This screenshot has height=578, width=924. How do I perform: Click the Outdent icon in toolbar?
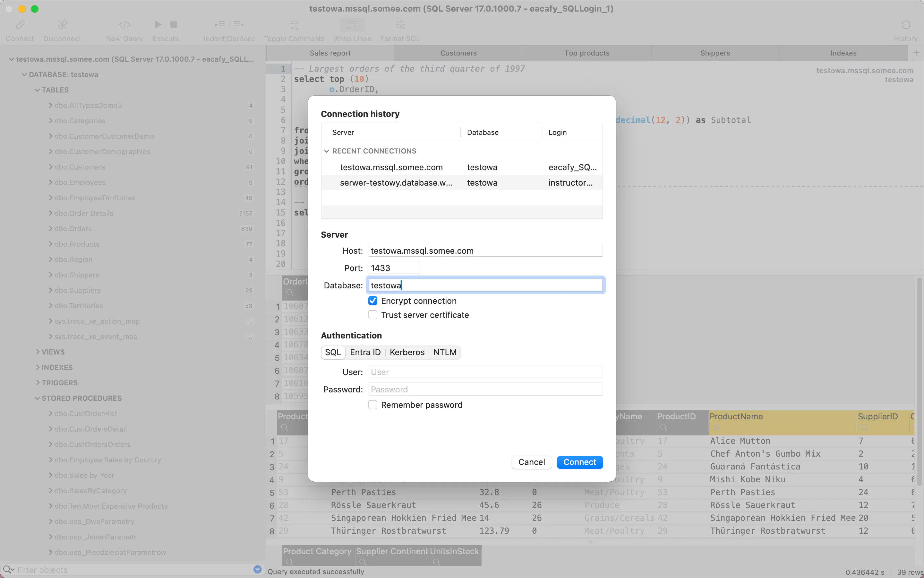coord(239,25)
